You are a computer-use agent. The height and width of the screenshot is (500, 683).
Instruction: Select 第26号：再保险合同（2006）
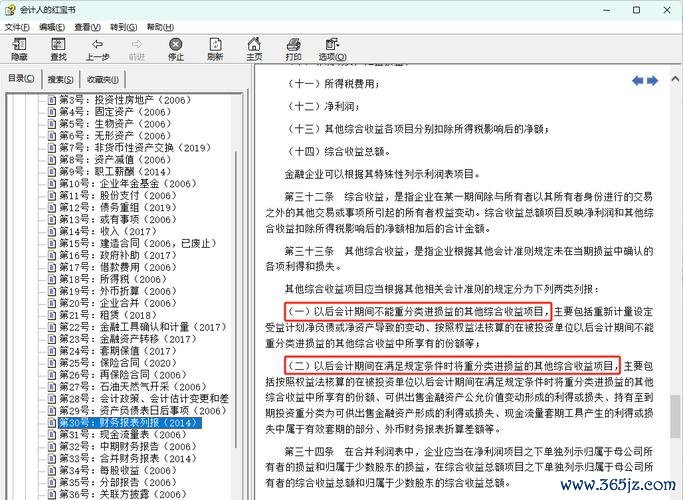pyautogui.click(x=122, y=375)
